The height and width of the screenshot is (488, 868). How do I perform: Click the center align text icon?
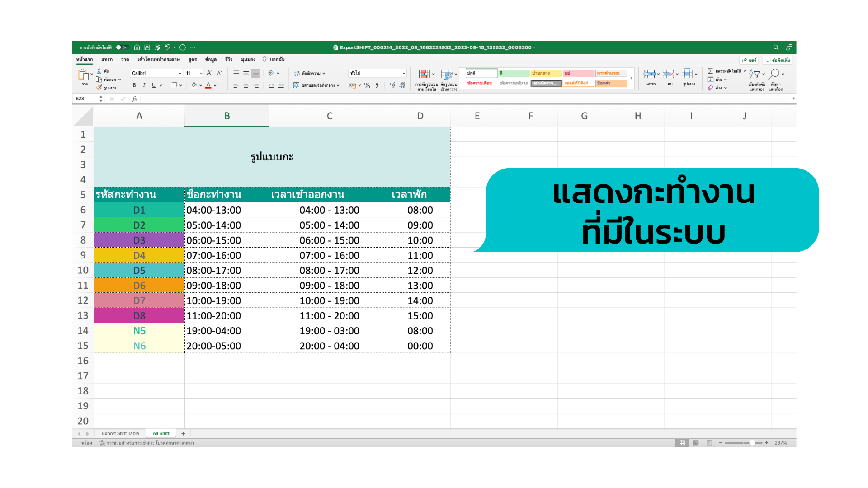point(246,85)
